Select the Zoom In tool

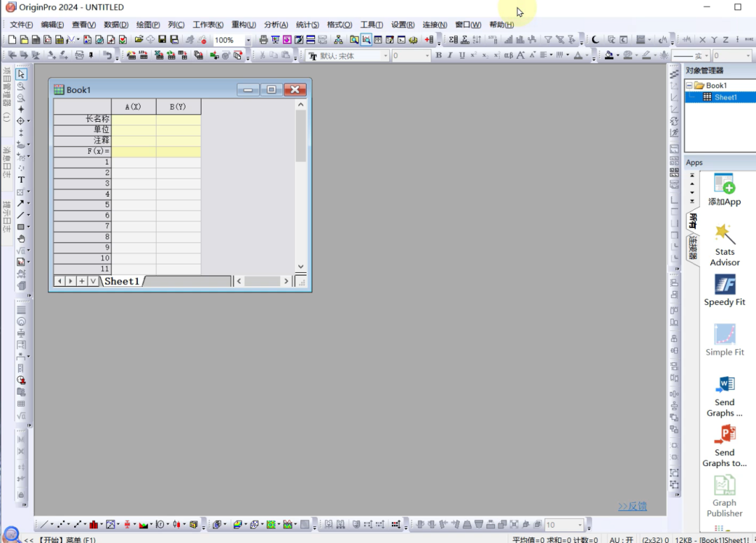[21, 86]
